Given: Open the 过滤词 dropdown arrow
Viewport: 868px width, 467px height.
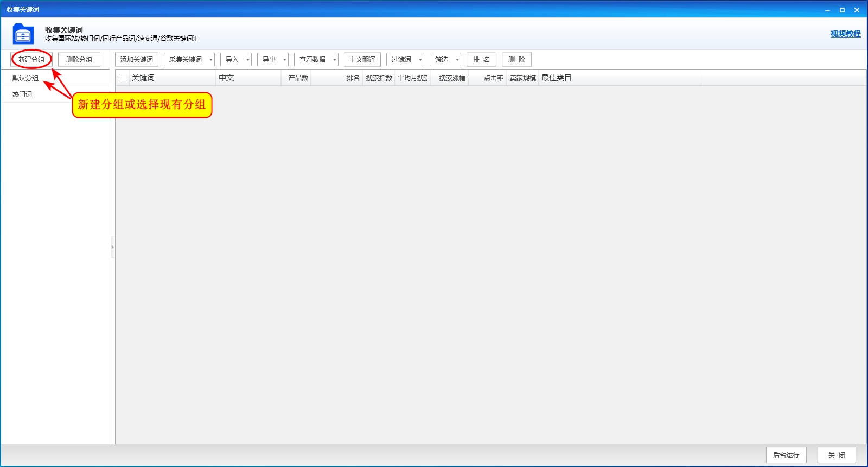Looking at the screenshot, I should pos(420,60).
